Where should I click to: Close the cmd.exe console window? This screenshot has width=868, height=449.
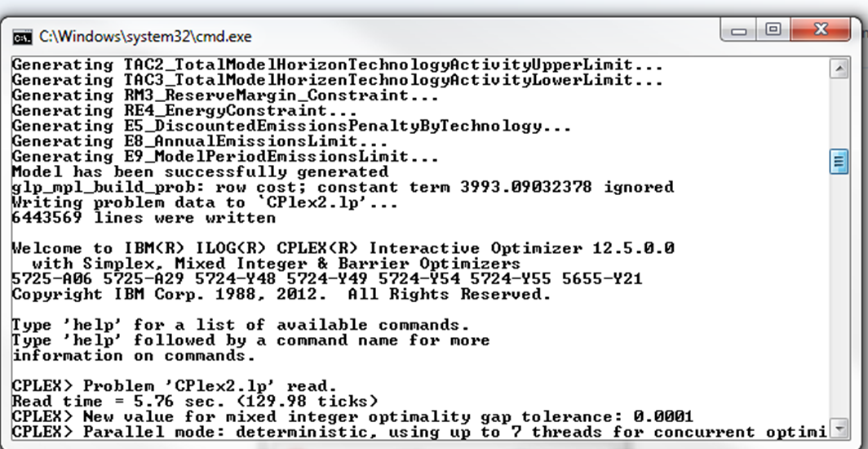pos(821,30)
